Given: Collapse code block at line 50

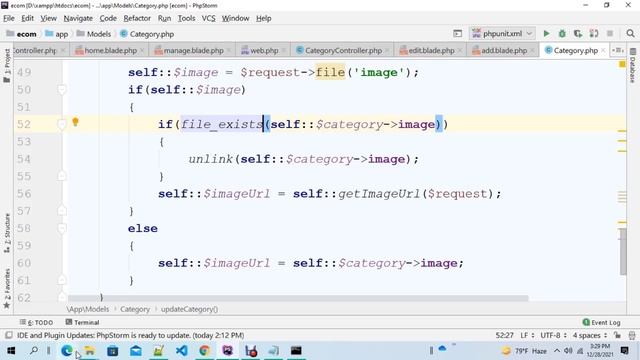Looking at the screenshot, I should pyautogui.click(x=62, y=89).
